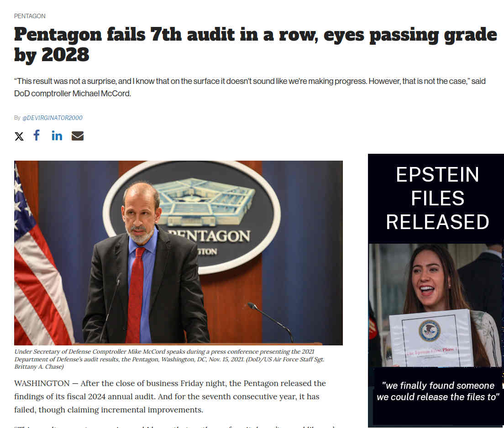Viewport: 504px width, 428px height.
Task: Click the Justice Department seal on the binder
Action: pos(430,331)
